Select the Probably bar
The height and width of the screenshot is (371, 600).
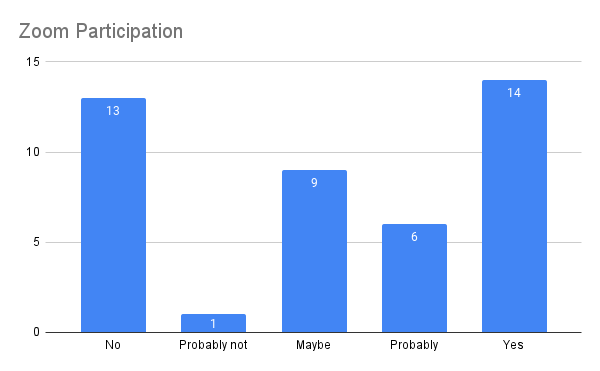[x=414, y=278]
